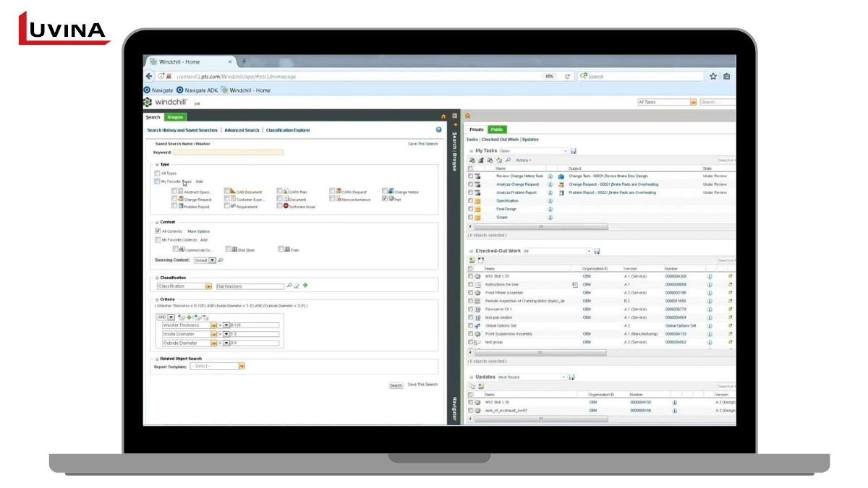This screenshot has width=868, height=488.
Task: Click the lookup icon next to Sourcing Context
Action: click(221, 260)
